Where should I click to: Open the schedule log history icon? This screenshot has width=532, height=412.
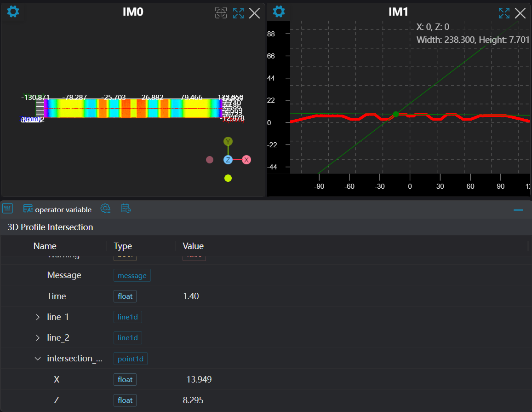point(126,209)
